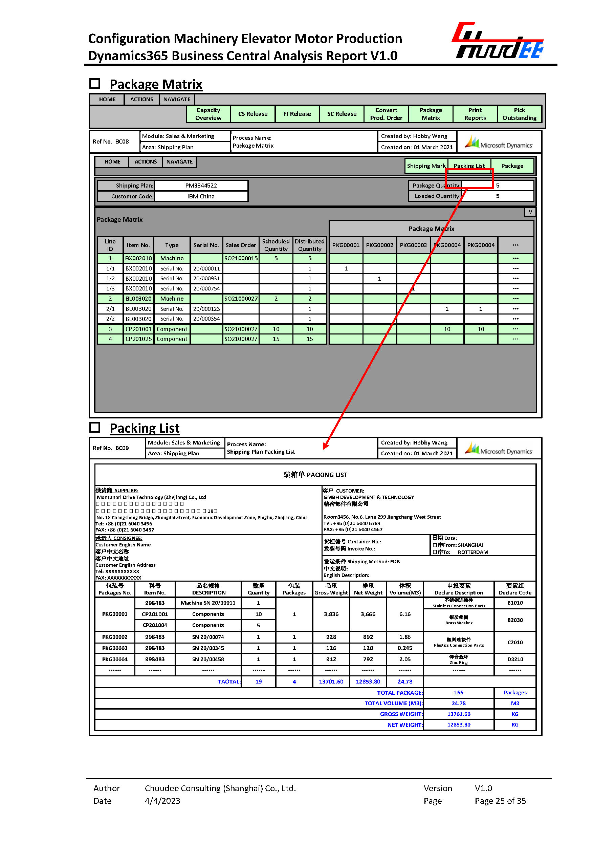Tick the checkbox beside Packing List heading
This screenshot has width=616, height=867.
pos(94,427)
